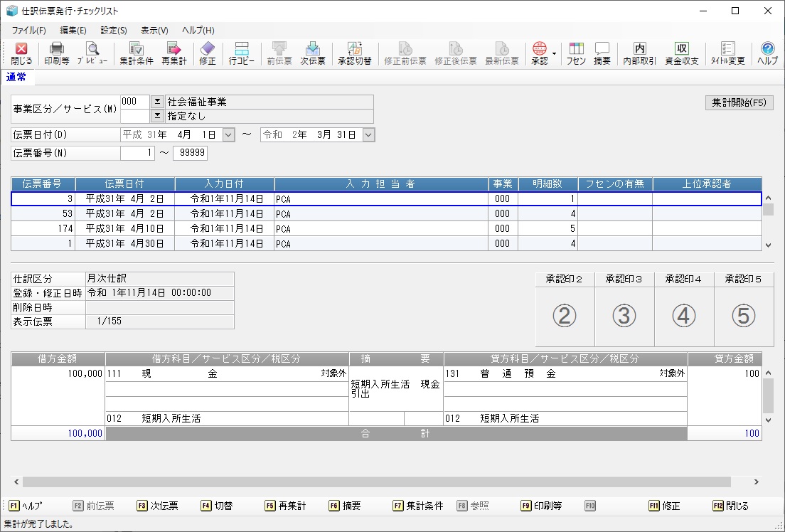Image resolution: width=785 pixels, height=532 pixels.
Task: Open the 印刷等 print toolbar icon
Action: click(56, 53)
